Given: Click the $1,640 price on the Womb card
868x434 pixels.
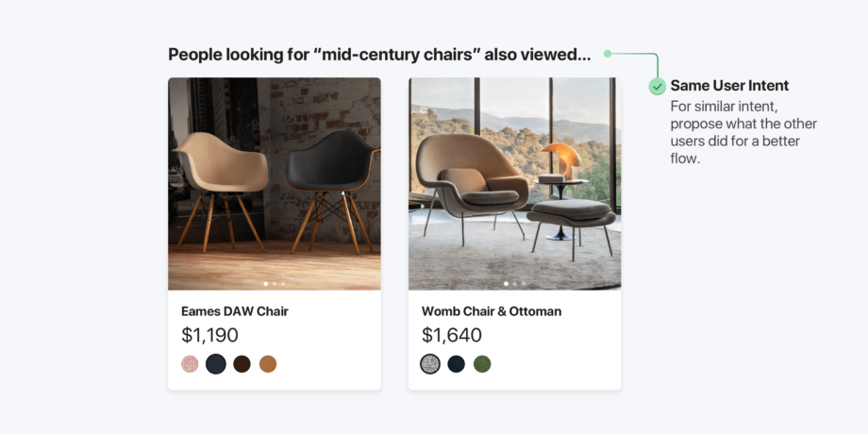Looking at the screenshot, I should point(452,335).
